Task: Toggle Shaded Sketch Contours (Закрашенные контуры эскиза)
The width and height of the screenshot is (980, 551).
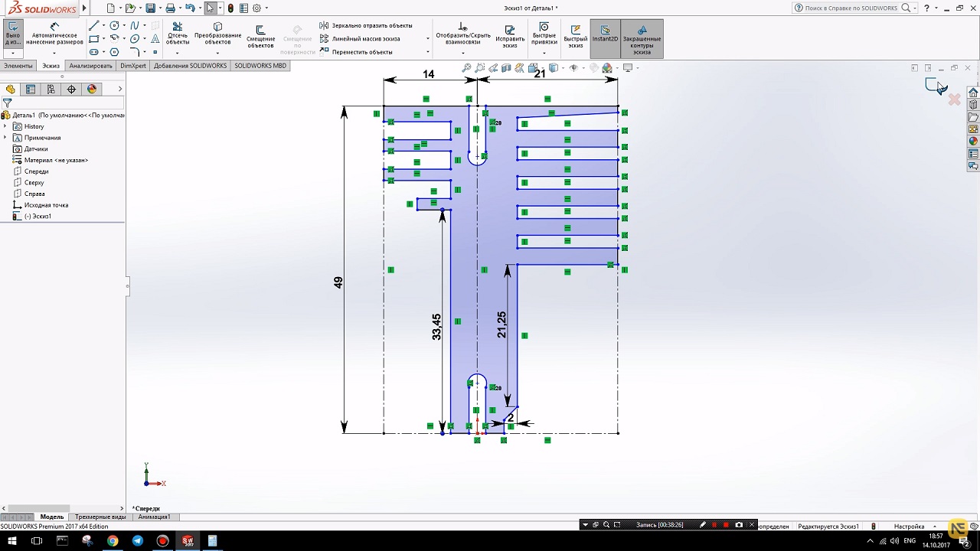Action: point(642,38)
